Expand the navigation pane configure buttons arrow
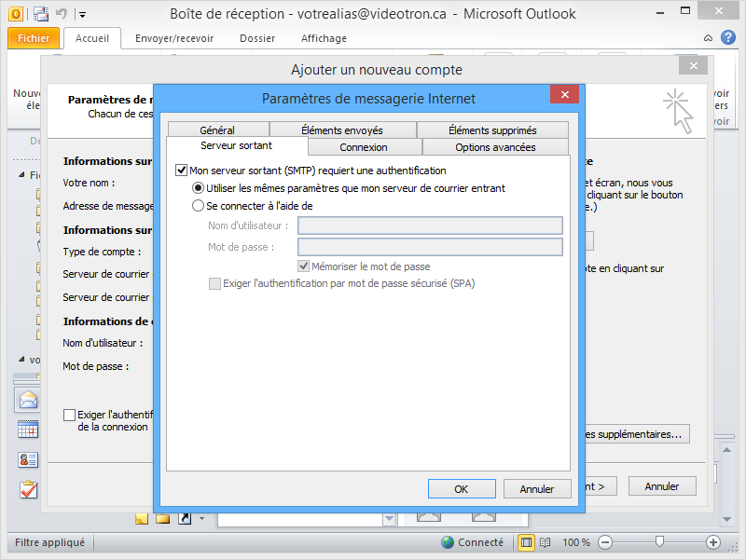Screen dimensions: 746x560 [x=201, y=519]
